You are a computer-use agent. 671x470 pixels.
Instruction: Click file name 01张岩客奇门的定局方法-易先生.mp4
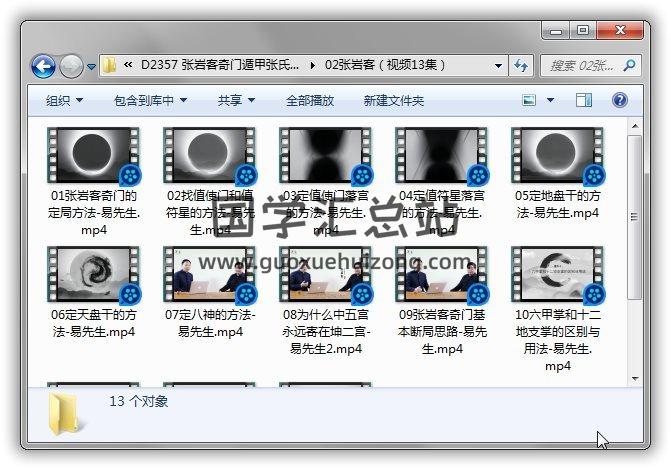94,213
